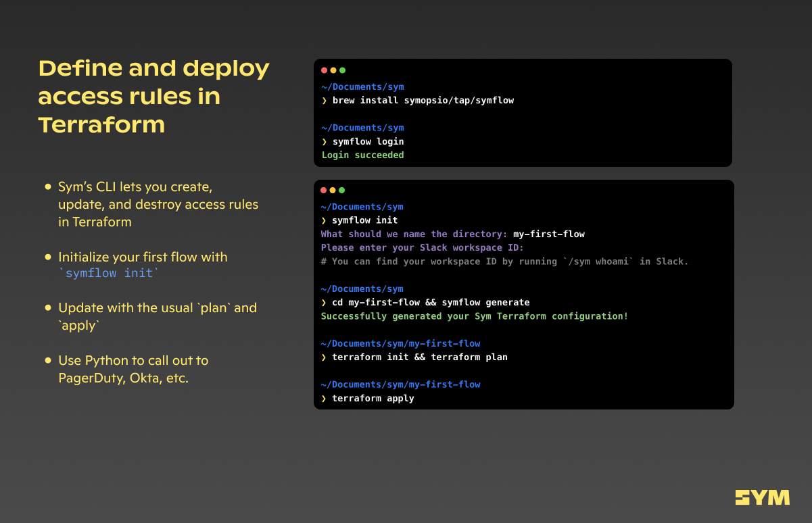This screenshot has width=812, height=523.
Task: Click the yellow SYM logo
Action: pos(762,497)
